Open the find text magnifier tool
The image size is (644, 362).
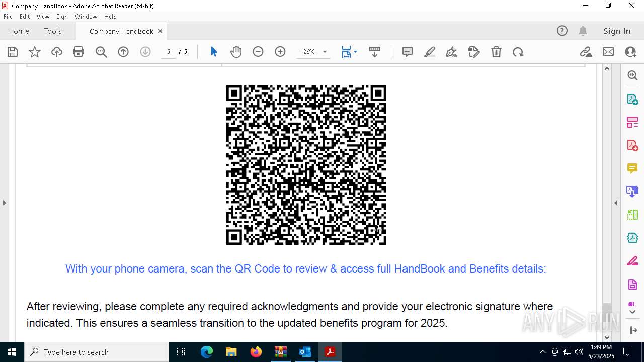point(101,52)
